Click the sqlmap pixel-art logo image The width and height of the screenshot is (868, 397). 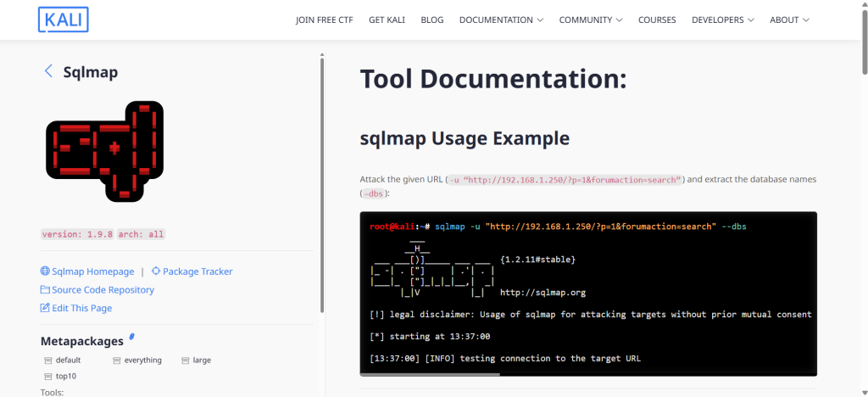[104, 151]
